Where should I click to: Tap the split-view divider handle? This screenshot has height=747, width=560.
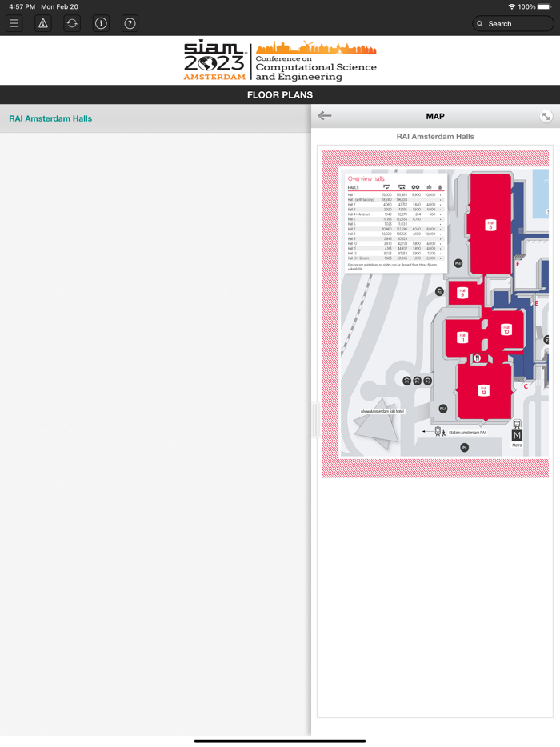pos(314,420)
